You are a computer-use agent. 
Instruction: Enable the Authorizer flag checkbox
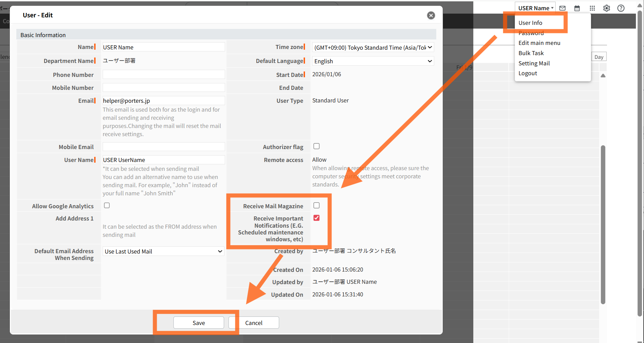[x=317, y=146]
